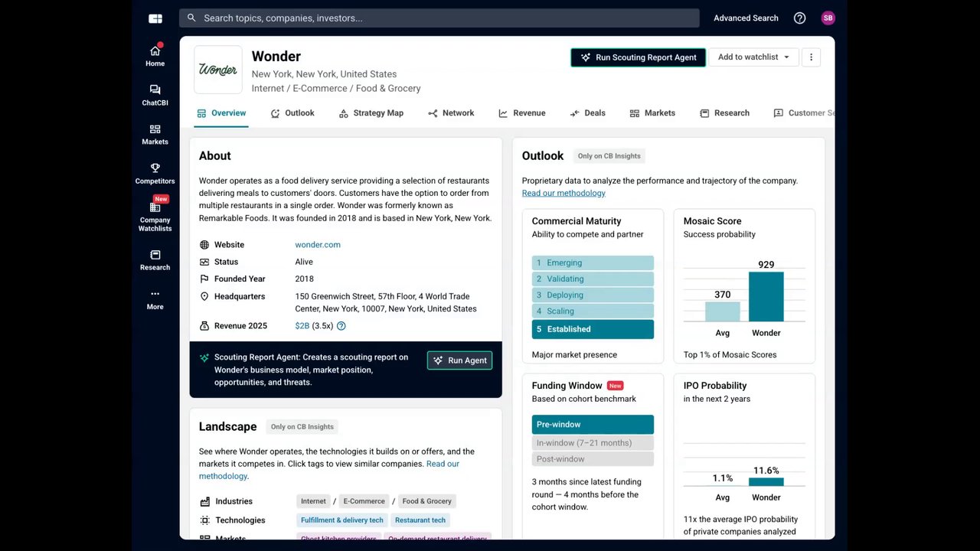Click the $2B revenue value
This screenshot has height=551, width=980.
click(302, 326)
